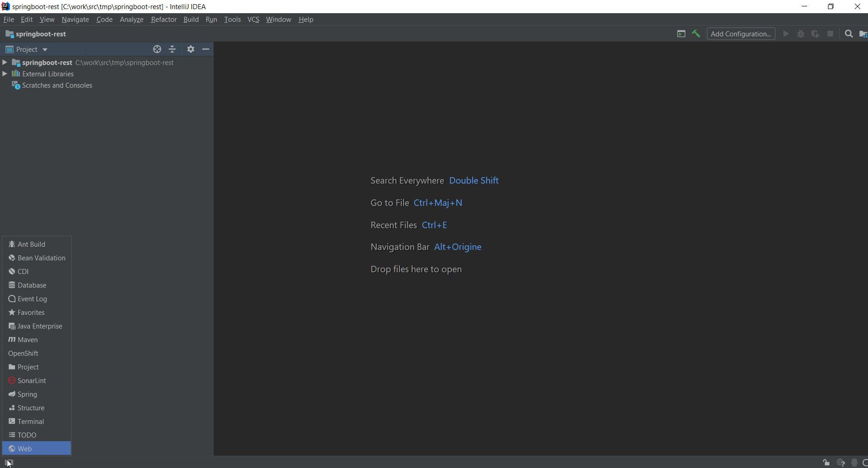The image size is (868, 468).
Task: Click the Run Anything icon in the toolbar
Action: (681, 34)
